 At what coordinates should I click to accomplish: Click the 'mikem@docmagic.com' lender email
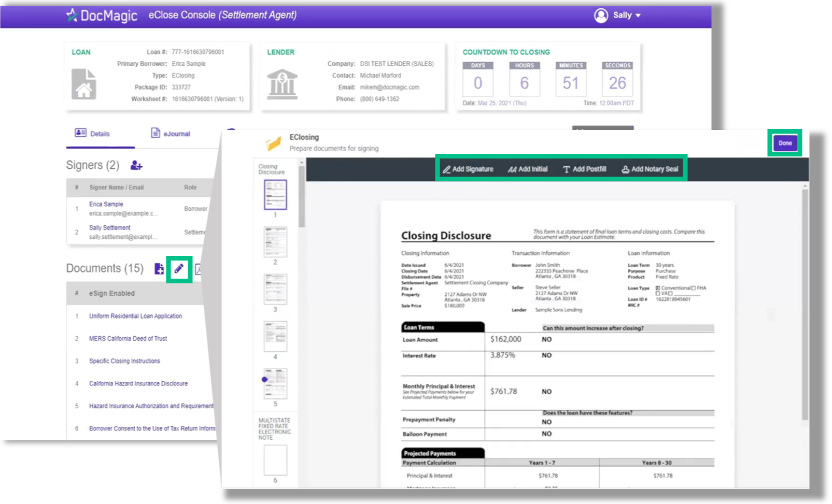click(x=390, y=87)
